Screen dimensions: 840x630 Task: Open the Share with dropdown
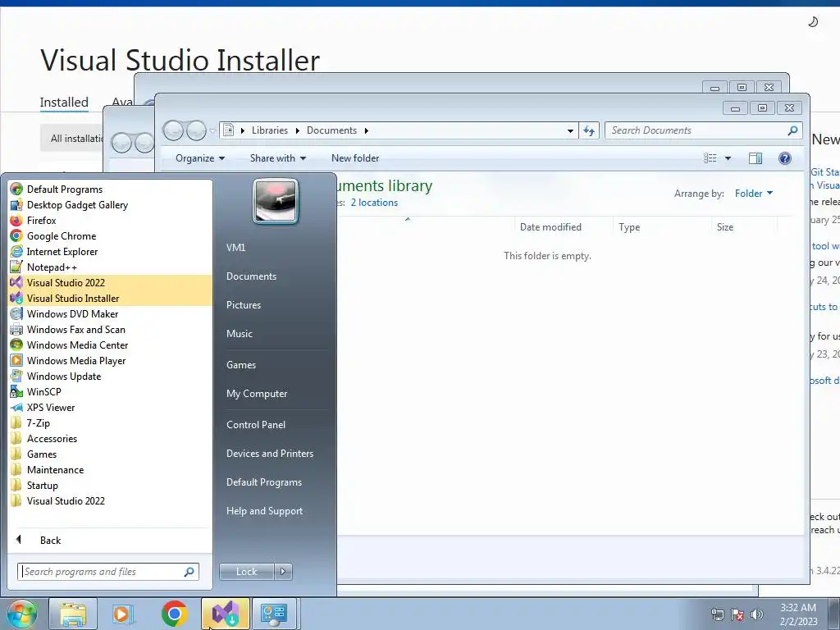click(278, 158)
